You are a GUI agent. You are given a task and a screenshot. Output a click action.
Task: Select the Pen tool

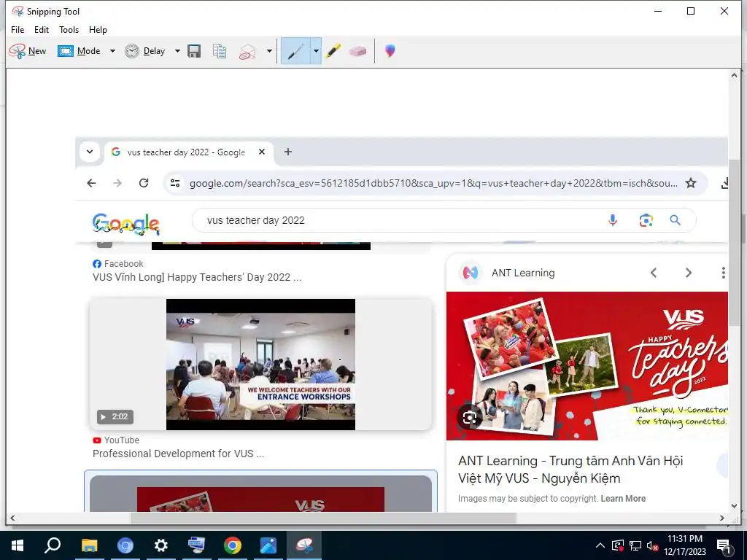point(295,51)
